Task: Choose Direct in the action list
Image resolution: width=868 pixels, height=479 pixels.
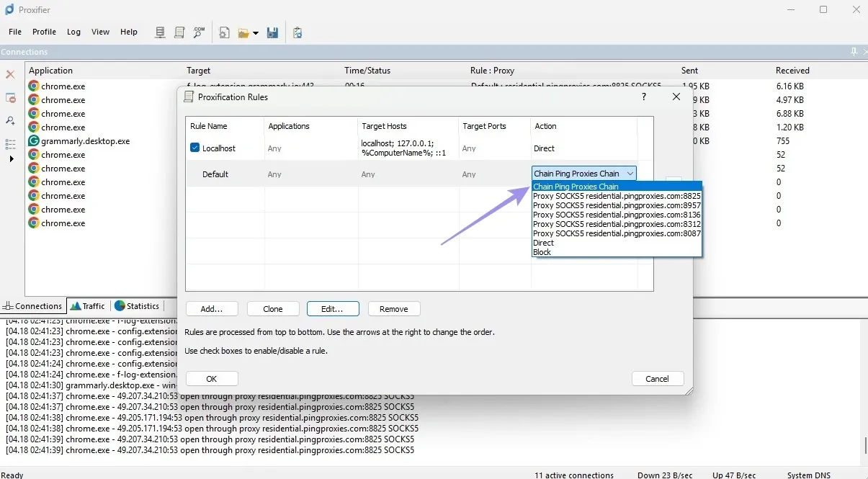Action: 617,243
